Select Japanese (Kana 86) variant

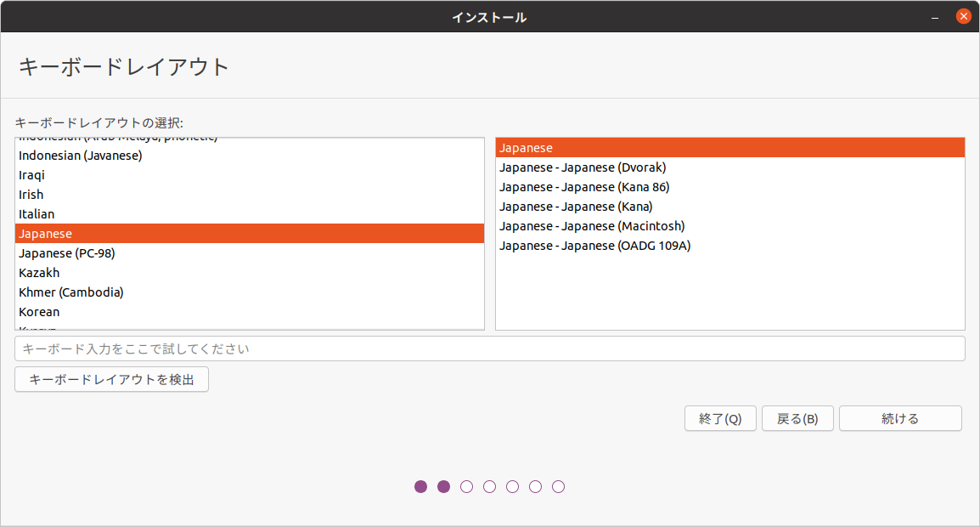point(730,186)
